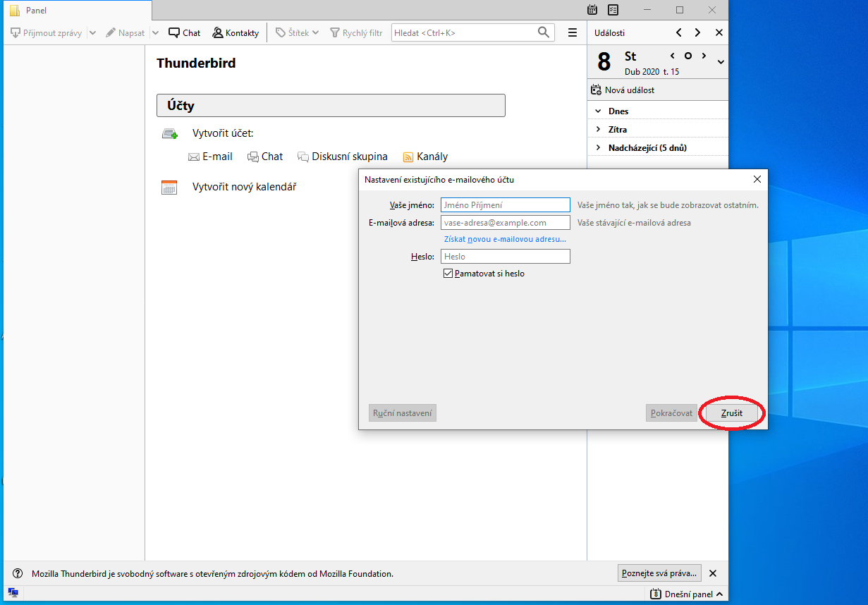Click the Přijmout zprávy toolbar button
868x605 pixels.
point(47,33)
